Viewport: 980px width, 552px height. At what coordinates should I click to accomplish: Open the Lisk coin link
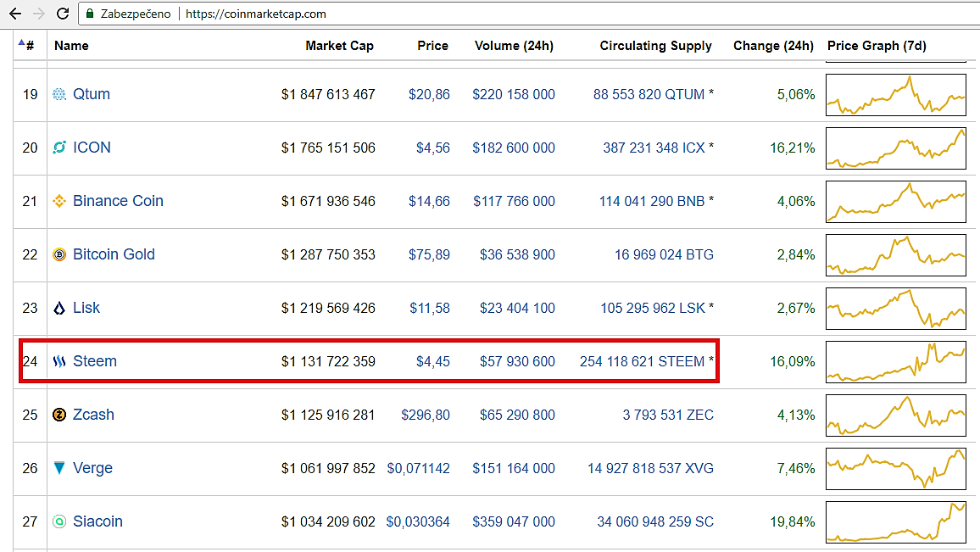(86, 308)
